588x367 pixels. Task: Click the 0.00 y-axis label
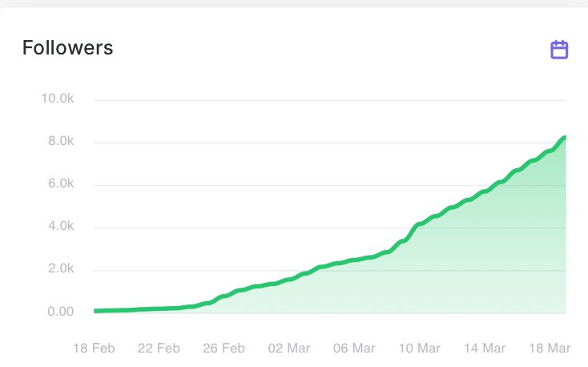(60, 312)
